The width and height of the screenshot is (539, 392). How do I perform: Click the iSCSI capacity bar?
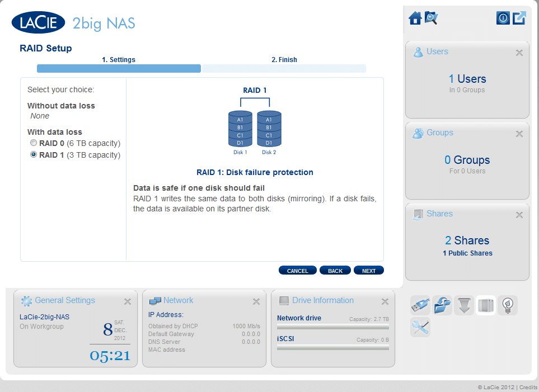333,347
